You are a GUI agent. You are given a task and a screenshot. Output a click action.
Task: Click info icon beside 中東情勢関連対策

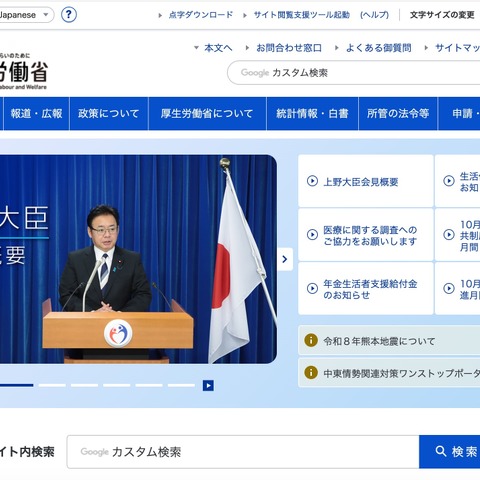pos(311,372)
